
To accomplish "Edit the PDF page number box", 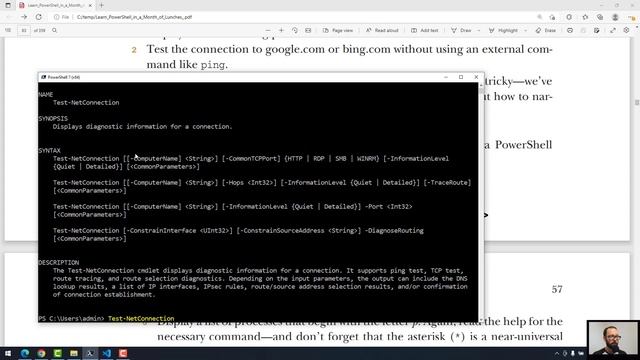I will pos(24,30).
